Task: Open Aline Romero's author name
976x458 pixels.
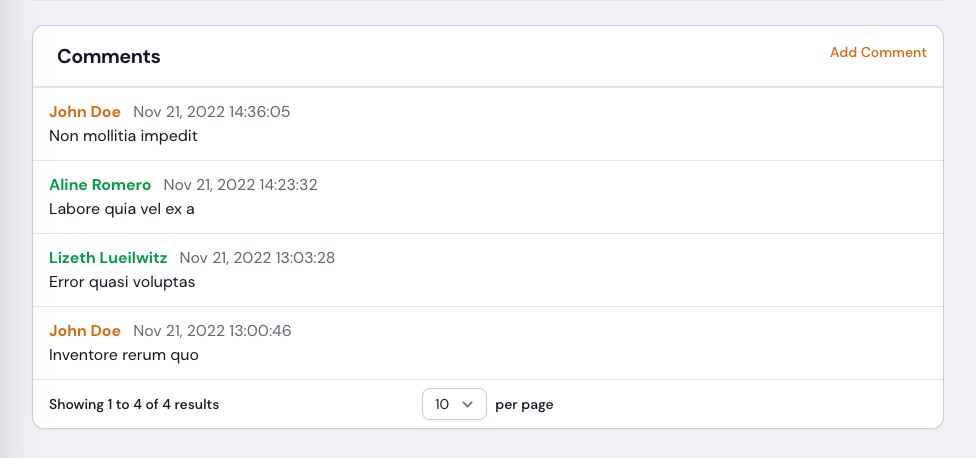Action: pos(100,185)
